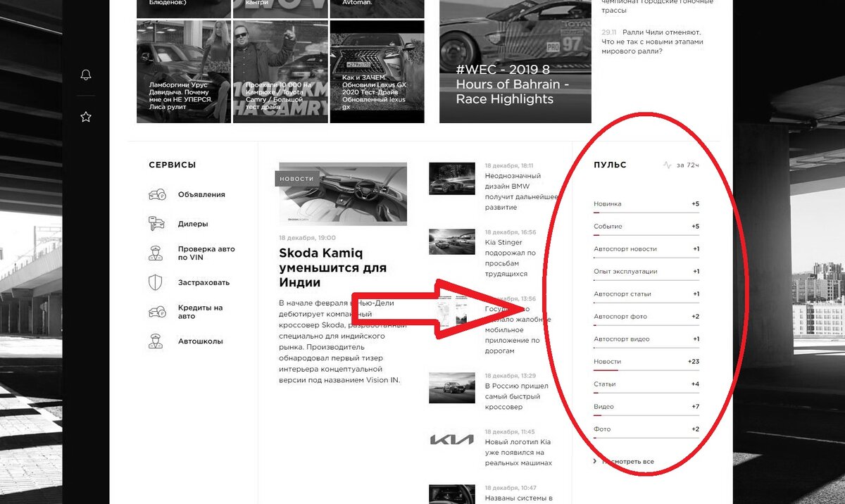Open the Автошколы service link
This screenshot has width=845, height=504.
click(x=200, y=341)
